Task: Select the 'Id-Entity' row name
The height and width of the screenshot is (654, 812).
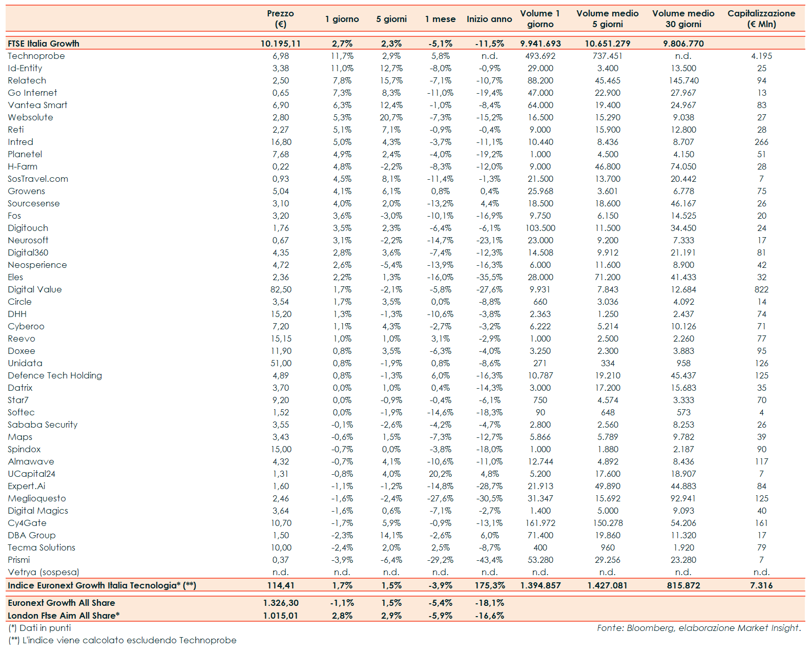Action: 25,68
